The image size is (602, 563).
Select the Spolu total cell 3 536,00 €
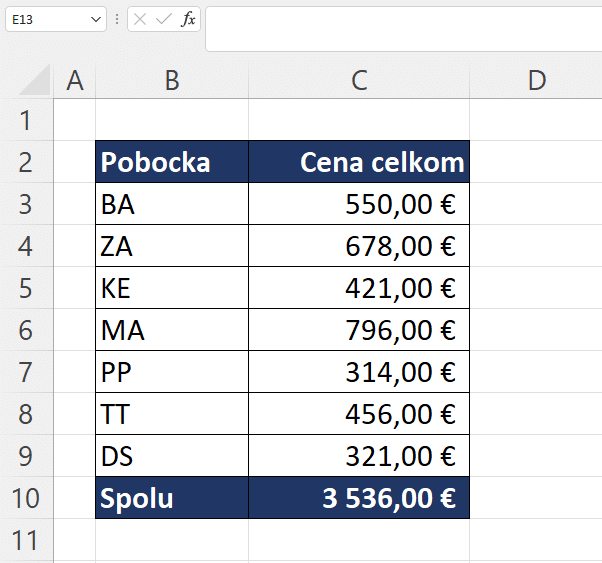coord(359,498)
